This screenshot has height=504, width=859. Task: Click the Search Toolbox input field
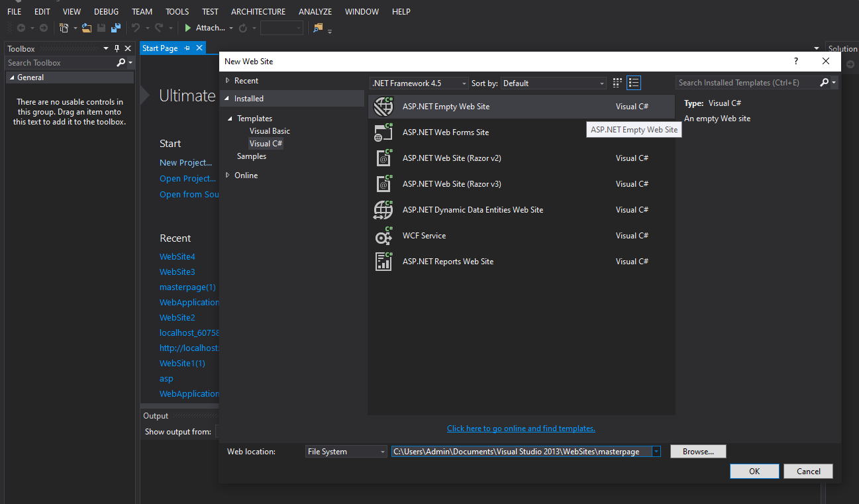(x=60, y=62)
